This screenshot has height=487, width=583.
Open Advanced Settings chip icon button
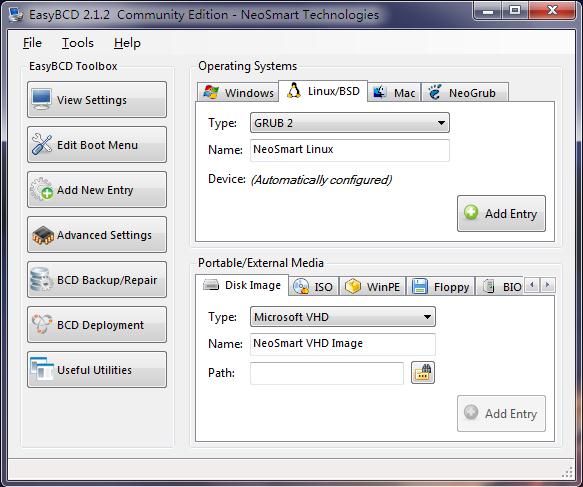[x=97, y=235]
